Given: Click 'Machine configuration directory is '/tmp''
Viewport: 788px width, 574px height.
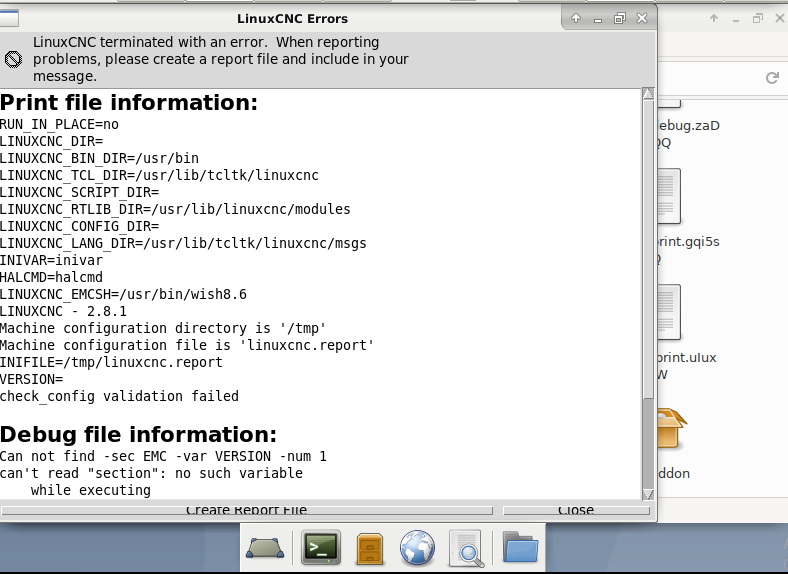Looking at the screenshot, I should click(163, 328).
